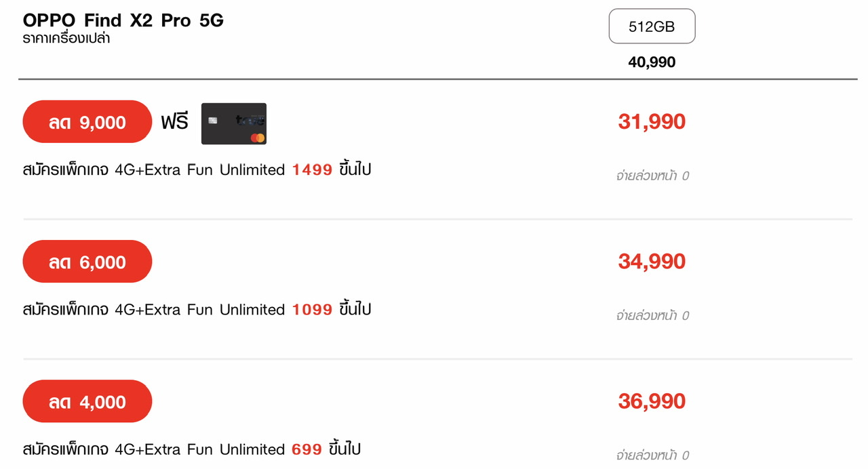Click จ่ายล่วงหน้า 0 under the 36,990 price
Screen dimensions: 868x469
(x=652, y=455)
